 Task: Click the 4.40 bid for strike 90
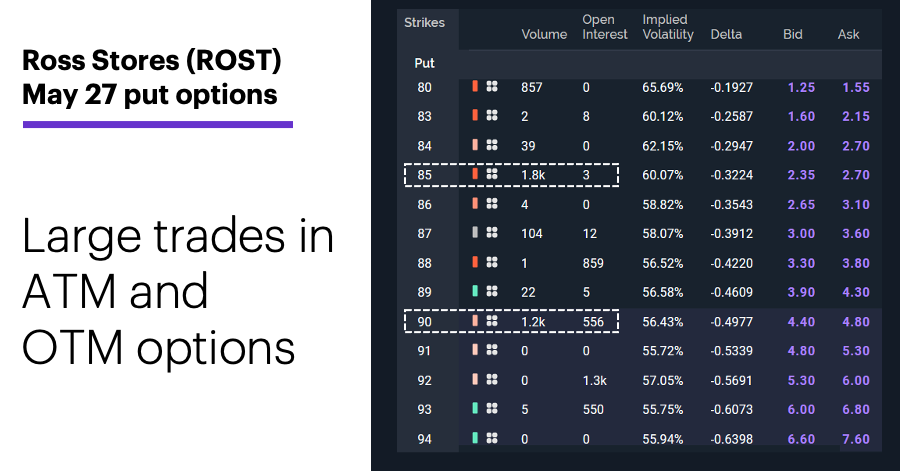coord(801,322)
